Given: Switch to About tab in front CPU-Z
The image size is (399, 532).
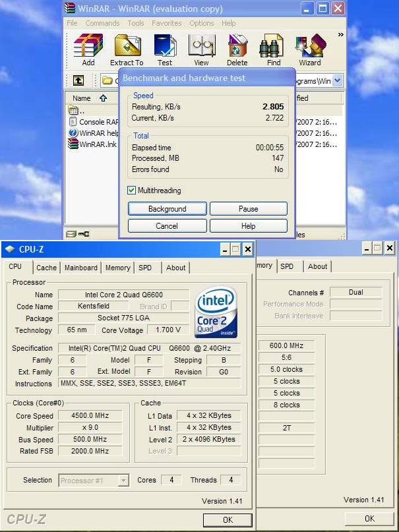Looking at the screenshot, I should [175, 268].
